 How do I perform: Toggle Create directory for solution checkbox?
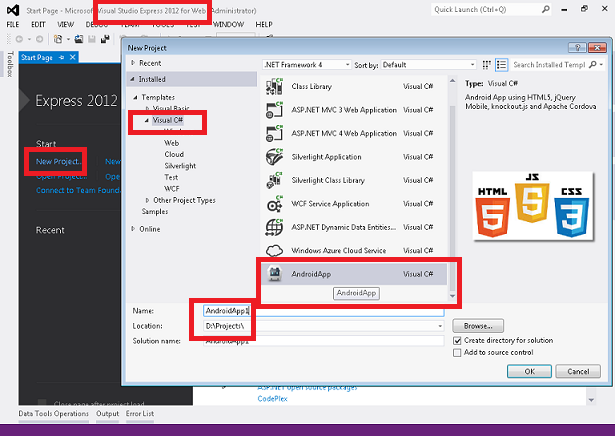(x=458, y=341)
